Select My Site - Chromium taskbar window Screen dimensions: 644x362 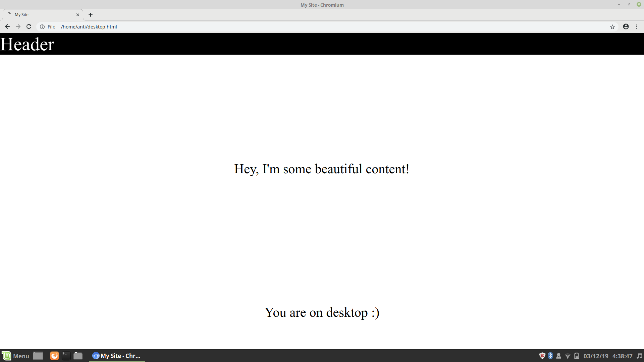point(117,356)
